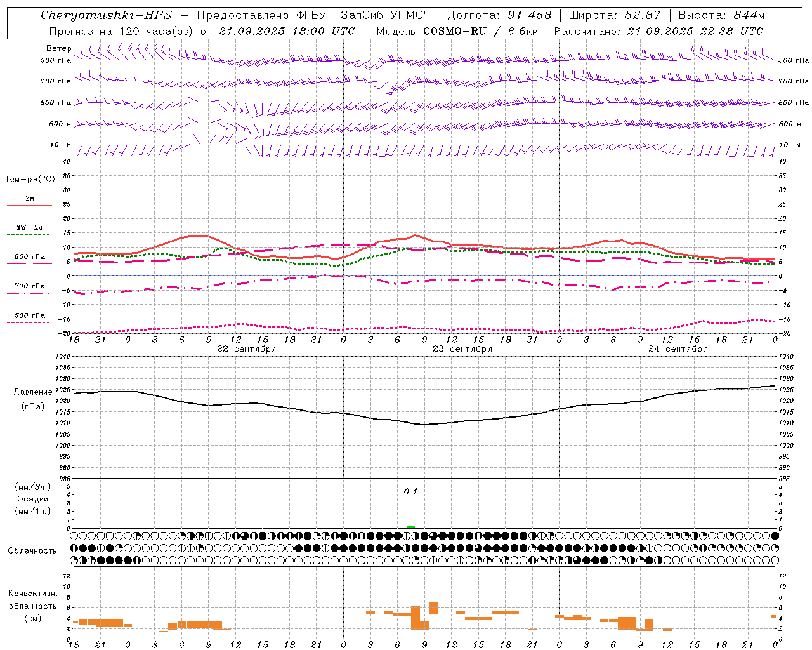Click the 500 гПа temperature legend entry
Viewport: 812px width, 650px height.
point(30,315)
